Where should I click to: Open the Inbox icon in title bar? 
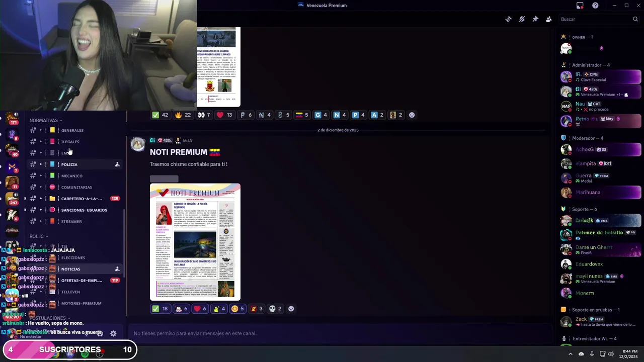(580, 6)
